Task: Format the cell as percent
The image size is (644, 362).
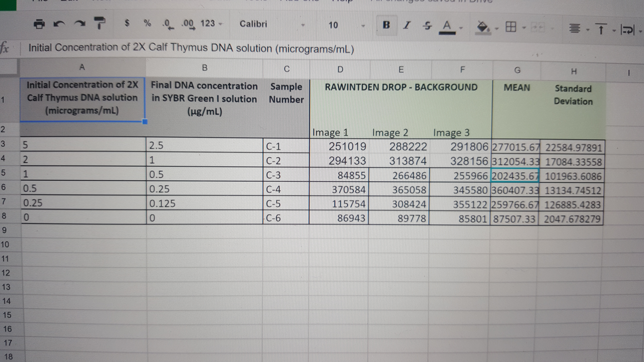Action: 147,23
